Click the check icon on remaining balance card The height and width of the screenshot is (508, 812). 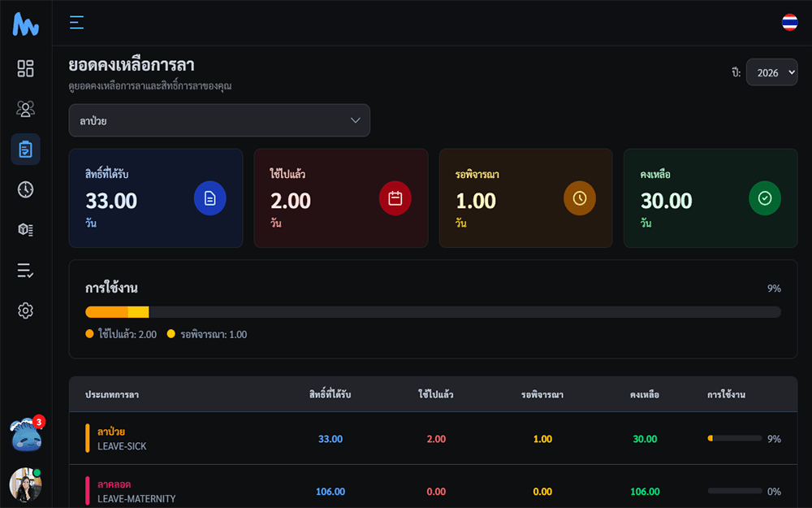click(765, 198)
